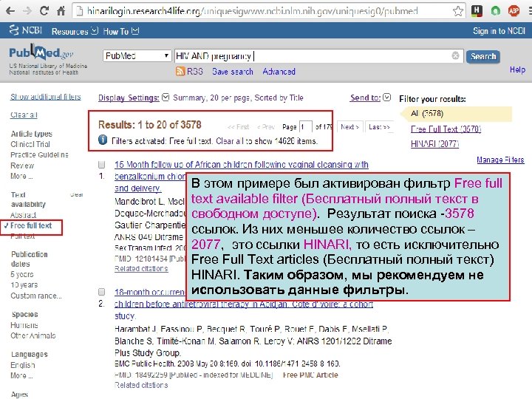This screenshot has height=399, width=532.
Task: Open the Help link
Action: 517,69
